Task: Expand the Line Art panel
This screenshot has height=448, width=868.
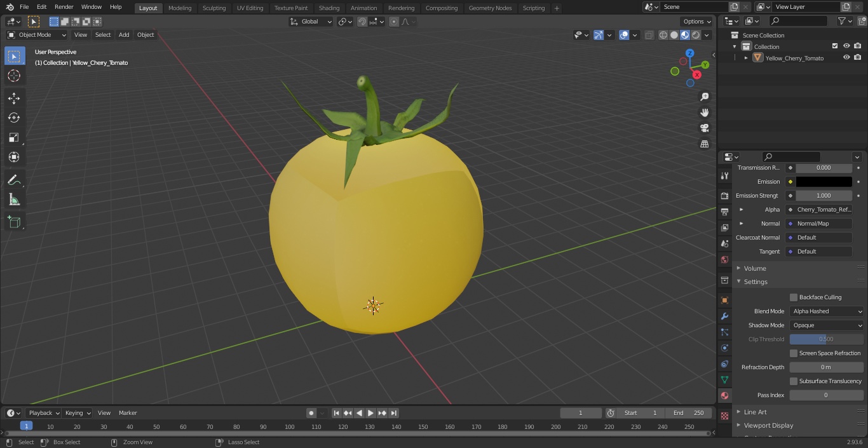Action: pos(755,412)
